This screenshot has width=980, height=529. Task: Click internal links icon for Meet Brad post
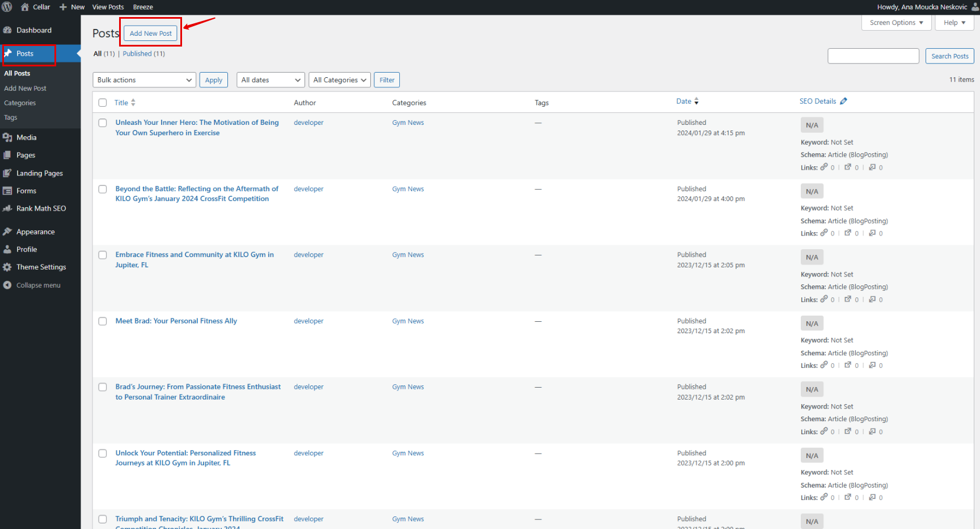click(824, 365)
